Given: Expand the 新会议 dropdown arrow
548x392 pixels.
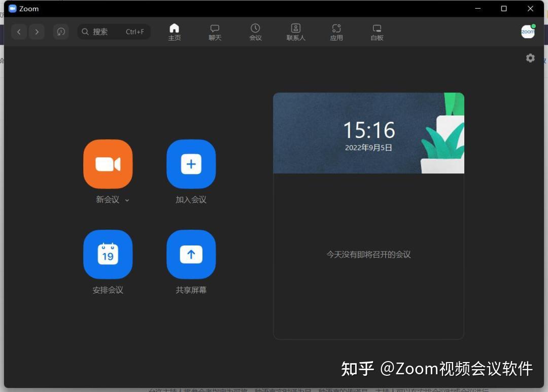Looking at the screenshot, I should click(x=127, y=200).
